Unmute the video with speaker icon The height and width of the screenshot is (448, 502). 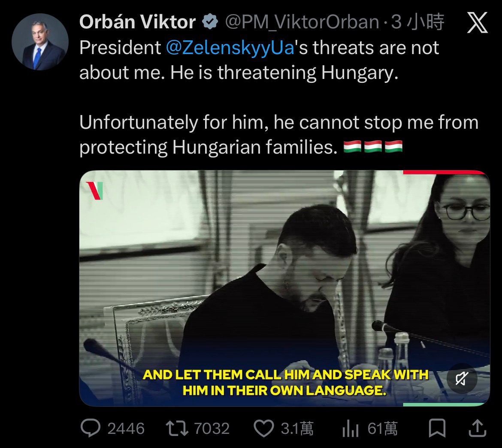point(462,378)
